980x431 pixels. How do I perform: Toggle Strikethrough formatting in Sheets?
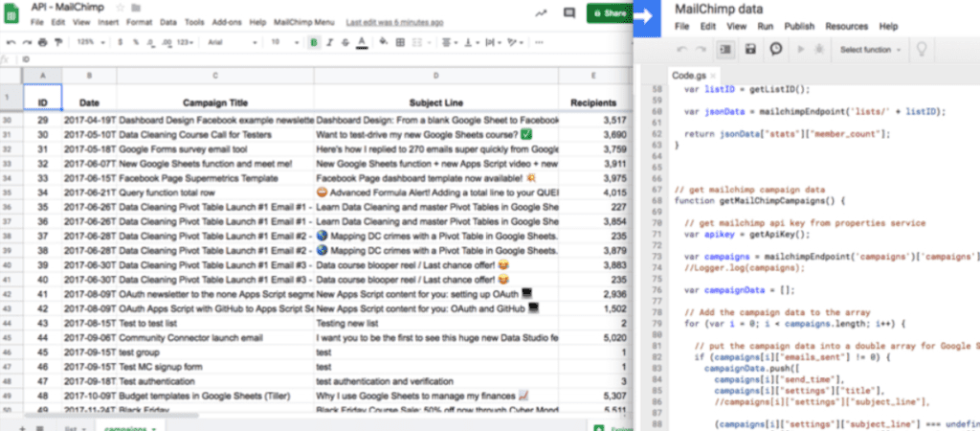(345, 42)
